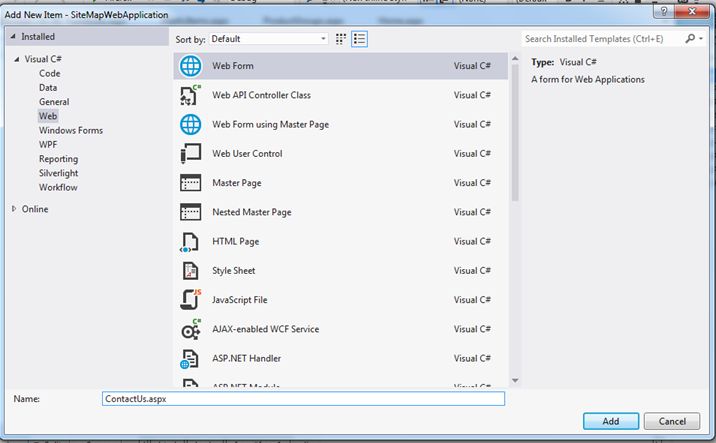Screen dimensions: 716x443
Task: Open the help question mark button
Action: pos(664,11)
